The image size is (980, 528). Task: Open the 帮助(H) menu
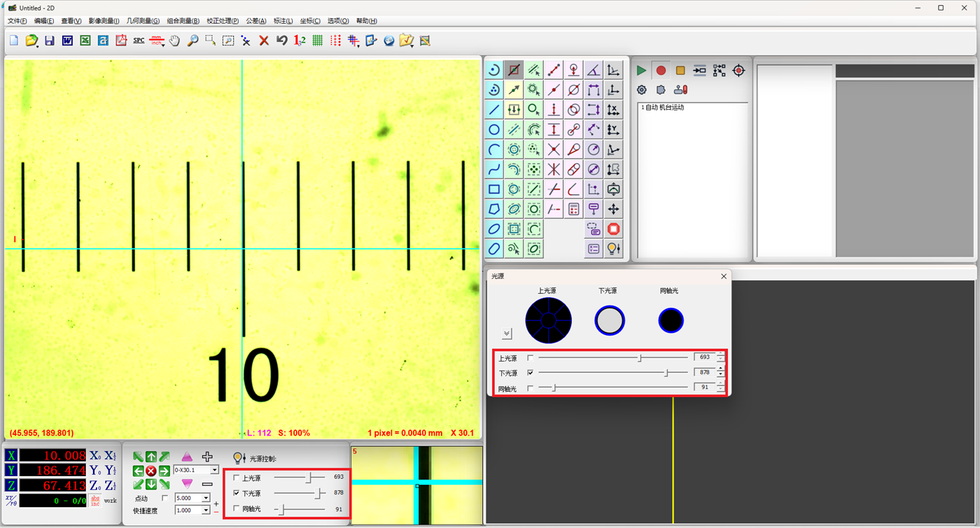(367, 21)
